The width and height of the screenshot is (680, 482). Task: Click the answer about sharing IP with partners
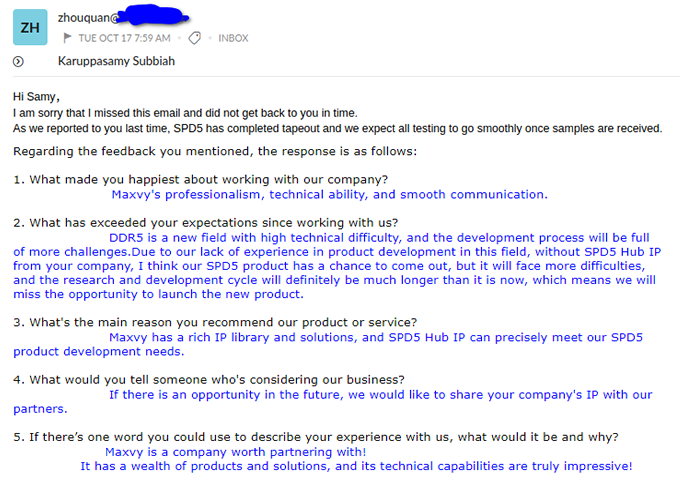tap(333, 401)
